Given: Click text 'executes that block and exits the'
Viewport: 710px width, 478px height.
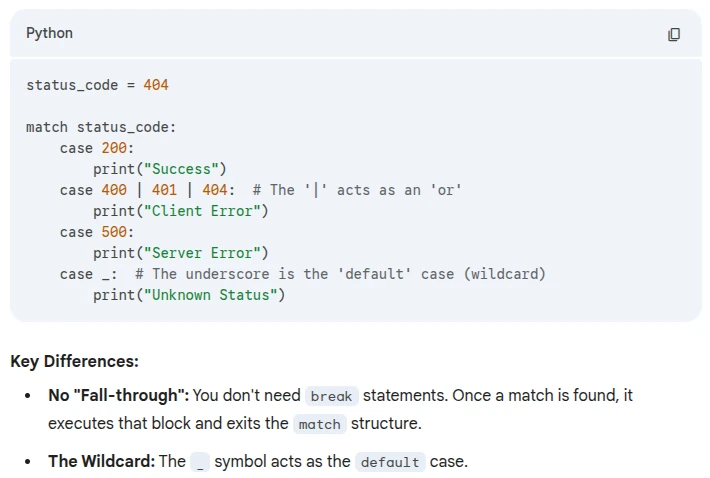Looking at the screenshot, I should pyautogui.click(x=168, y=423).
